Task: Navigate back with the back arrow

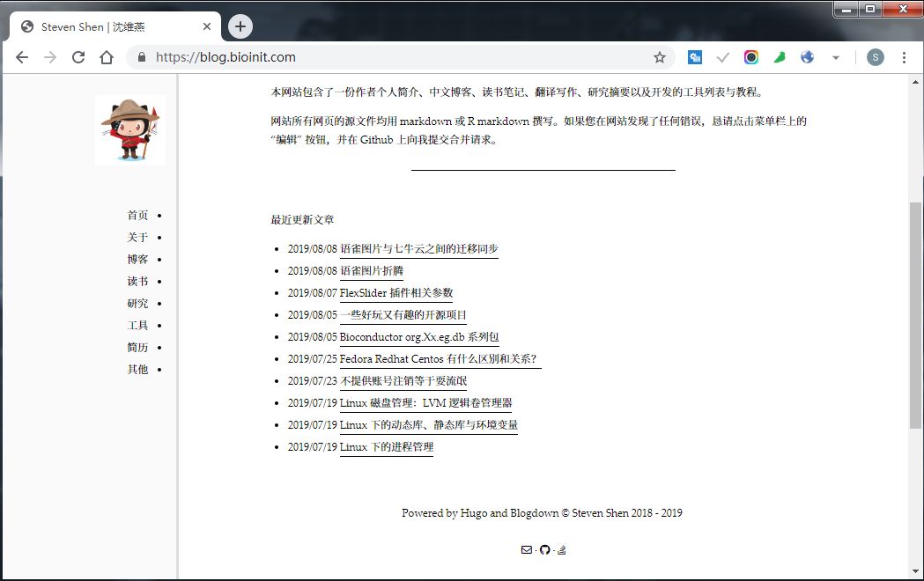Action: pyautogui.click(x=21, y=56)
